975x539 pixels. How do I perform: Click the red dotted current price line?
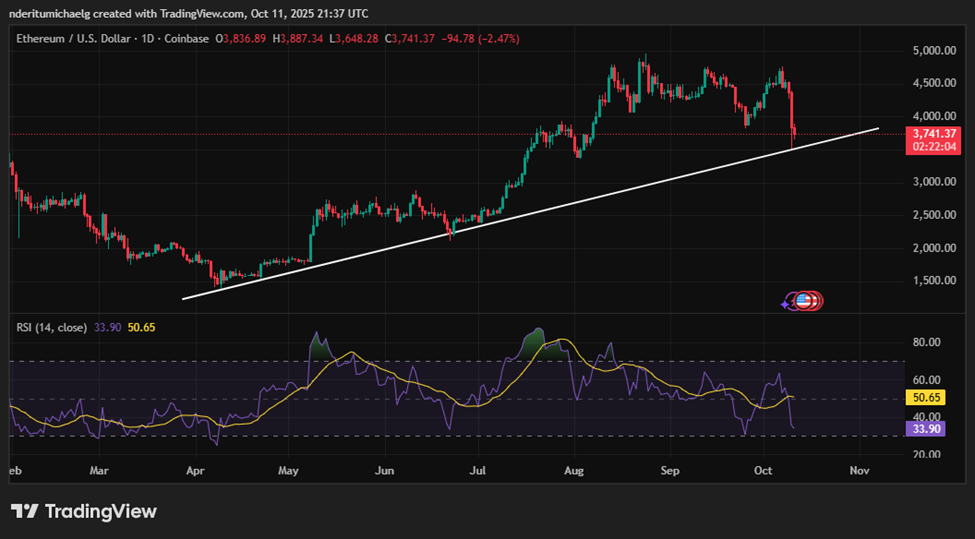[x=400, y=133]
